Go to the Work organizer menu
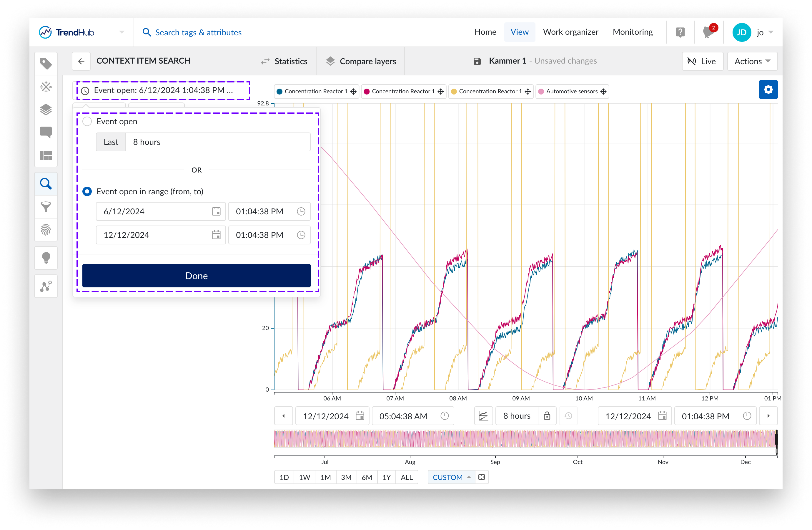This screenshot has height=530, width=812. (x=570, y=32)
